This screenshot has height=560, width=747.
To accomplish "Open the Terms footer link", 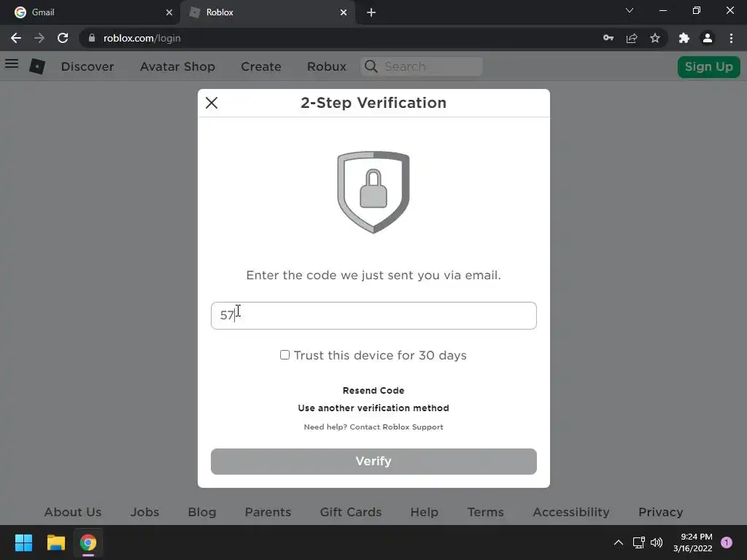I will [x=485, y=512].
